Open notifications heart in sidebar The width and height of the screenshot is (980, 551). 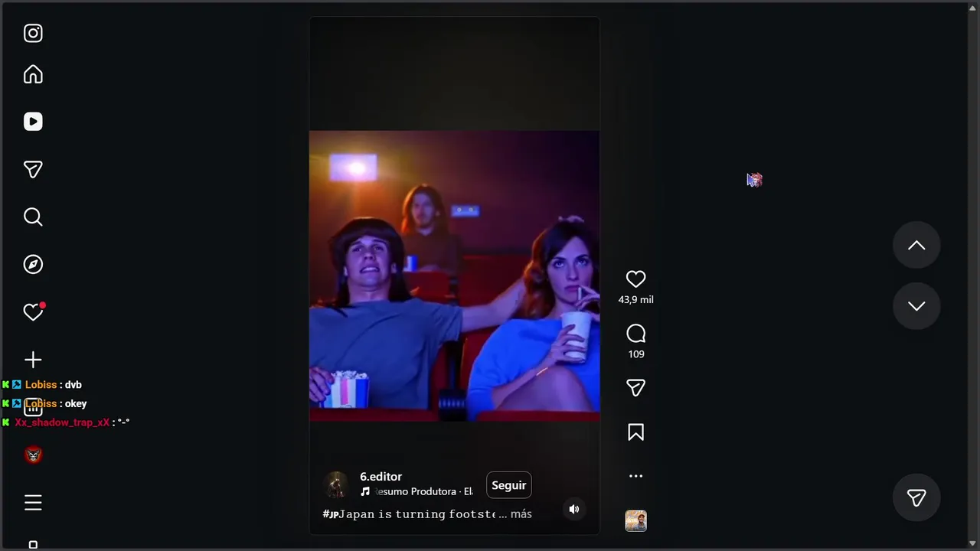tap(33, 311)
